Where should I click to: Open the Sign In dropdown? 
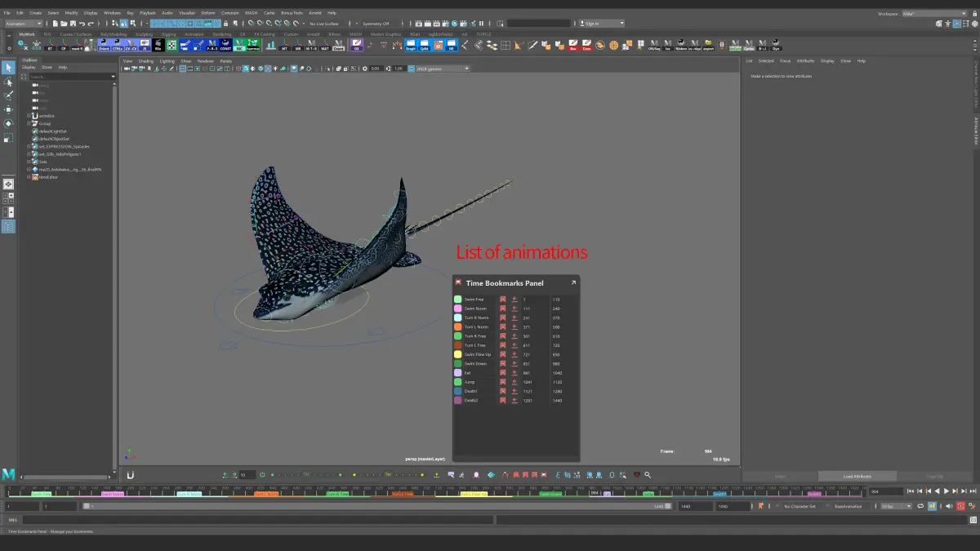click(x=603, y=24)
